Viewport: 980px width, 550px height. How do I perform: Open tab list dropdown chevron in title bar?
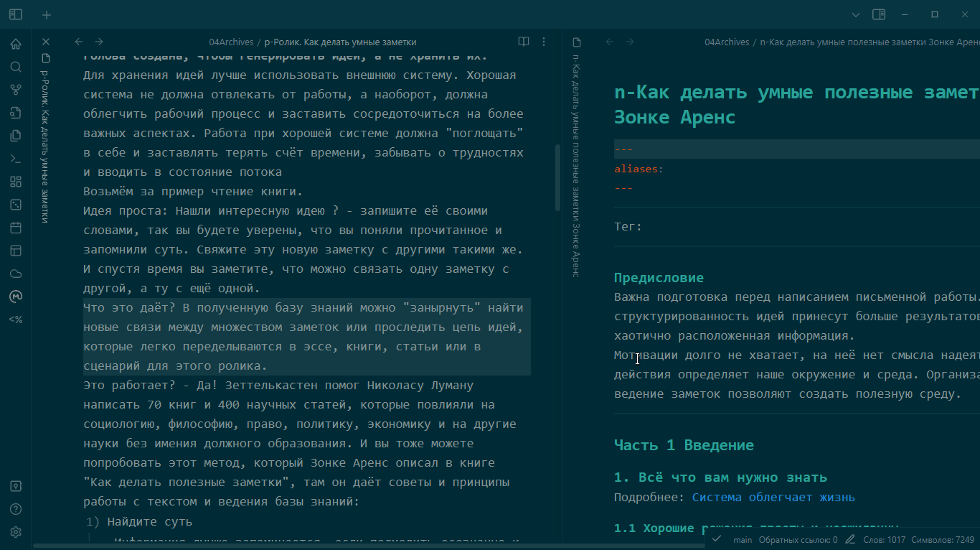coord(855,14)
